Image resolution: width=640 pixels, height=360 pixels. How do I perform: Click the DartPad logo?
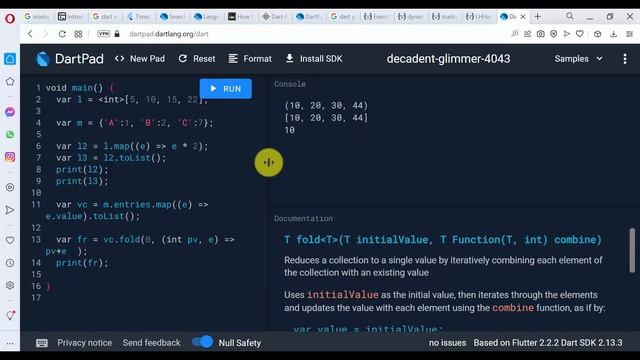pyautogui.click(x=69, y=59)
